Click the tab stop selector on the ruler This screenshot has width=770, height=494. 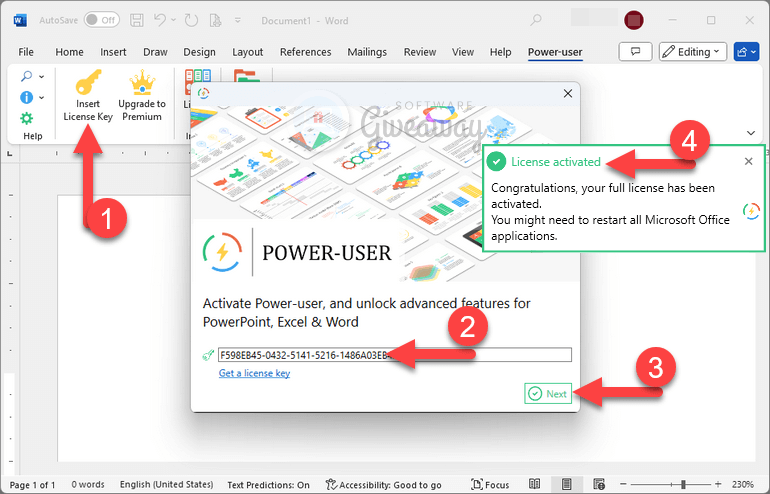tap(9, 154)
